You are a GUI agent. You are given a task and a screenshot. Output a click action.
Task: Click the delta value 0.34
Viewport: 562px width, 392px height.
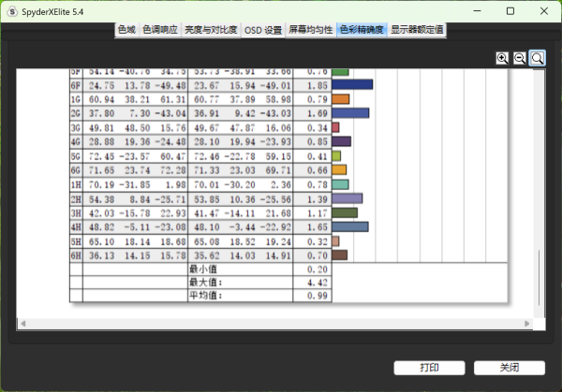point(318,128)
